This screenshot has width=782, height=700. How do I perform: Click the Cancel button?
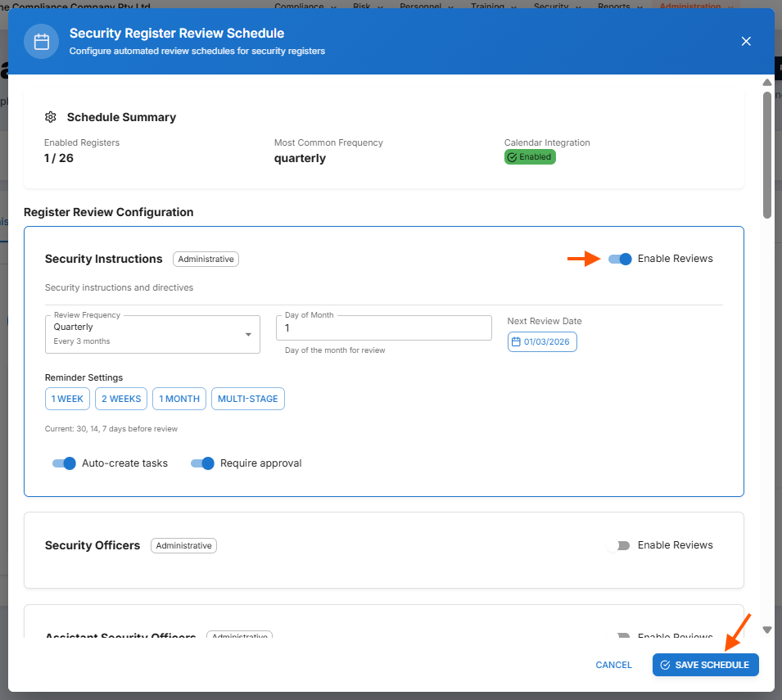click(613, 665)
